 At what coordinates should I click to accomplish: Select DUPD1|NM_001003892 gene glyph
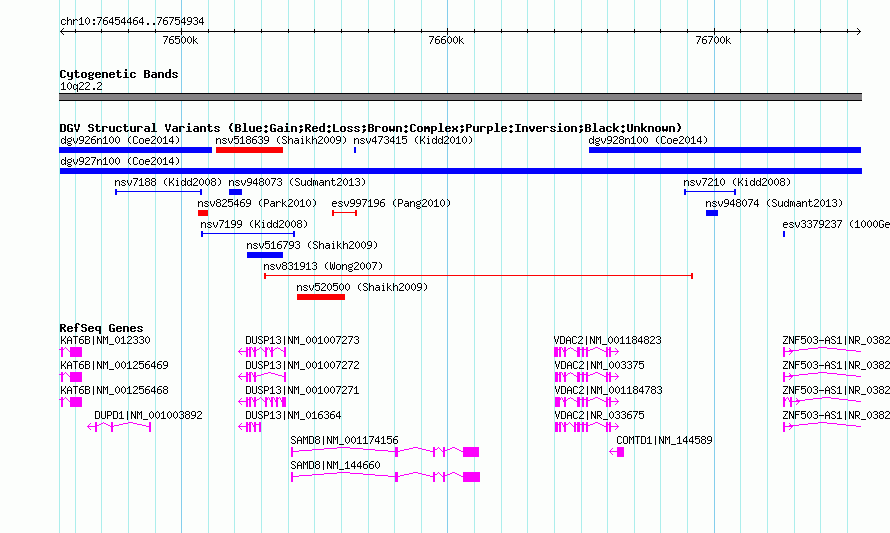pyautogui.click(x=119, y=427)
